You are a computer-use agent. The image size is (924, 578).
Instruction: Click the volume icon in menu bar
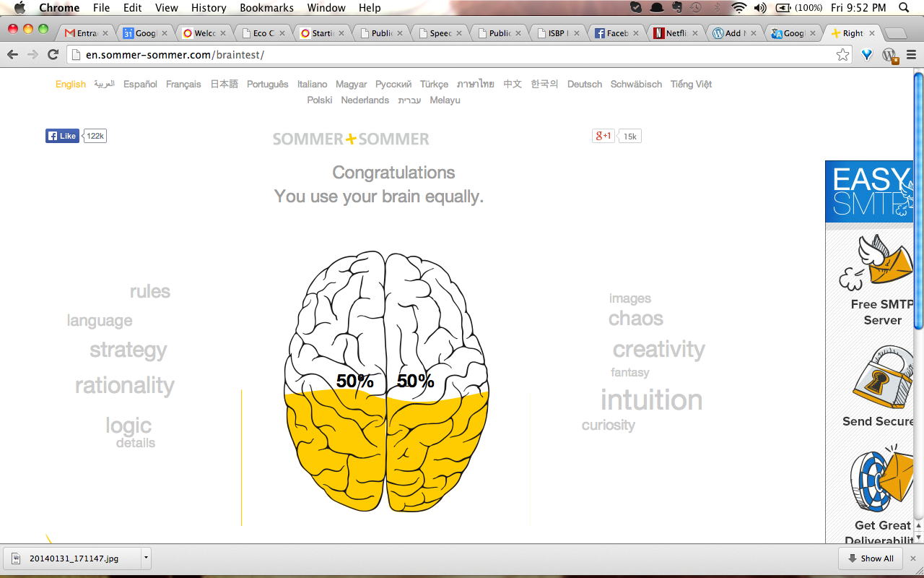[760, 8]
